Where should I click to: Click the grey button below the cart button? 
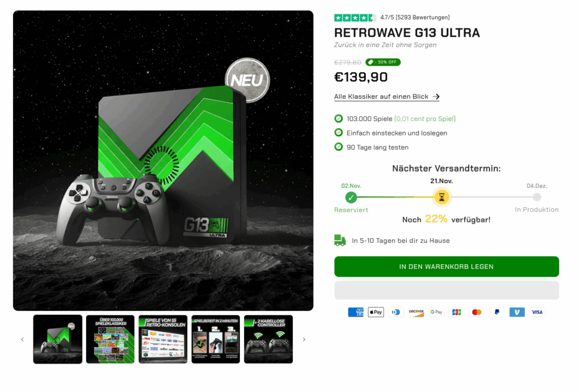[447, 290]
